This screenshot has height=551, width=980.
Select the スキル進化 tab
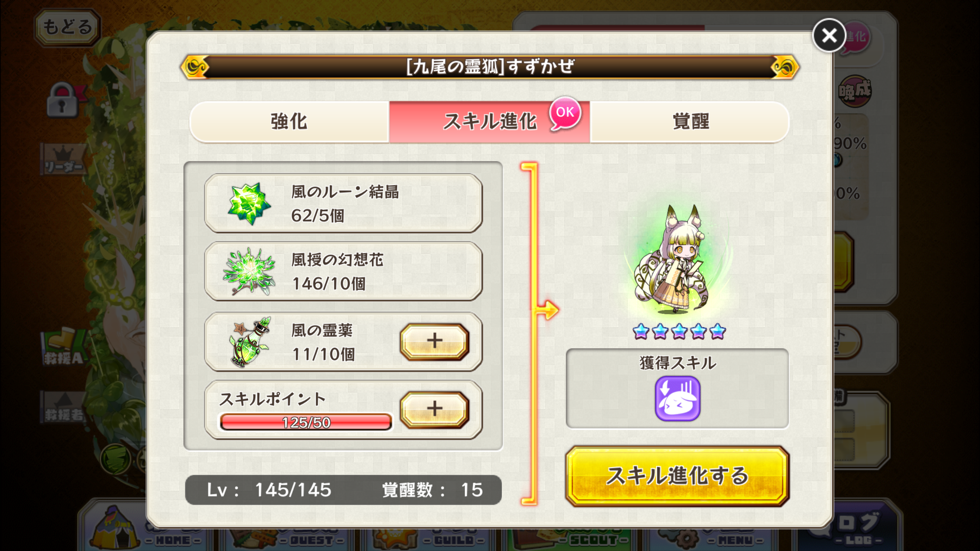pyautogui.click(x=490, y=121)
